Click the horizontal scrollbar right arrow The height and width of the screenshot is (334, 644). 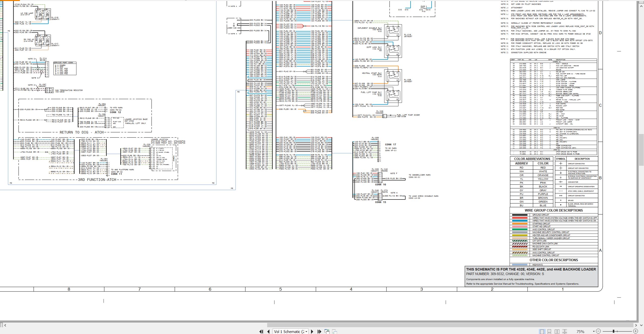[636, 325]
